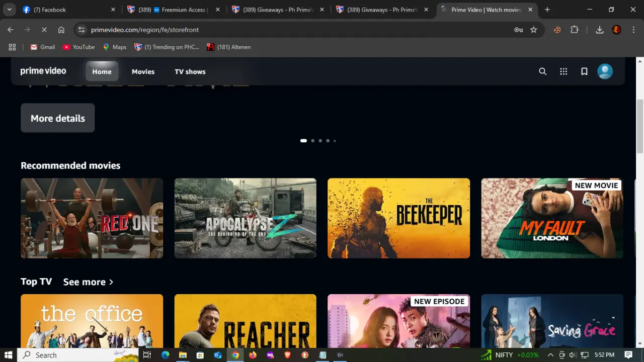Open The Beekeeper movie thumbnail
This screenshot has height=362, width=644.
click(x=398, y=218)
